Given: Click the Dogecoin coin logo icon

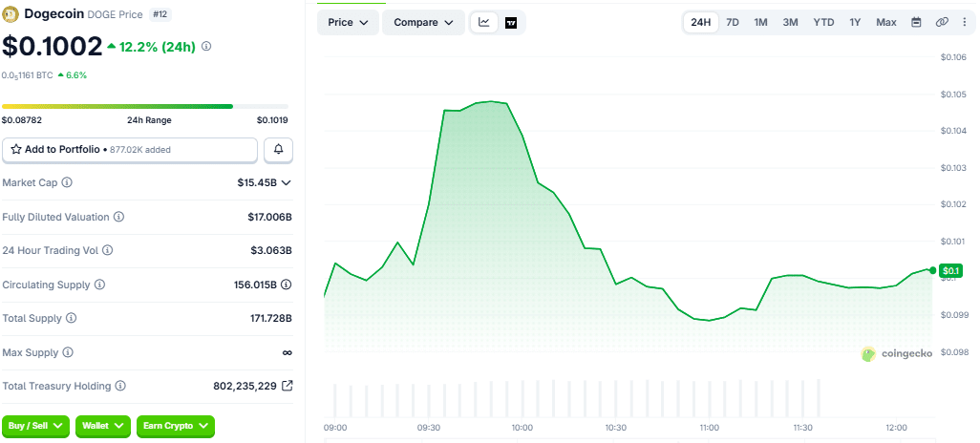Looking at the screenshot, I should point(11,13).
